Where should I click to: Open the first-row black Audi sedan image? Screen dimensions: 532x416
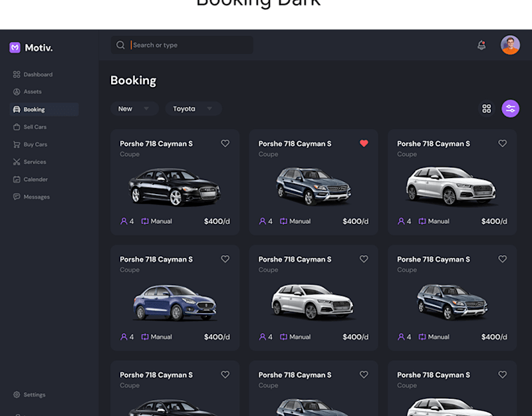174,187
